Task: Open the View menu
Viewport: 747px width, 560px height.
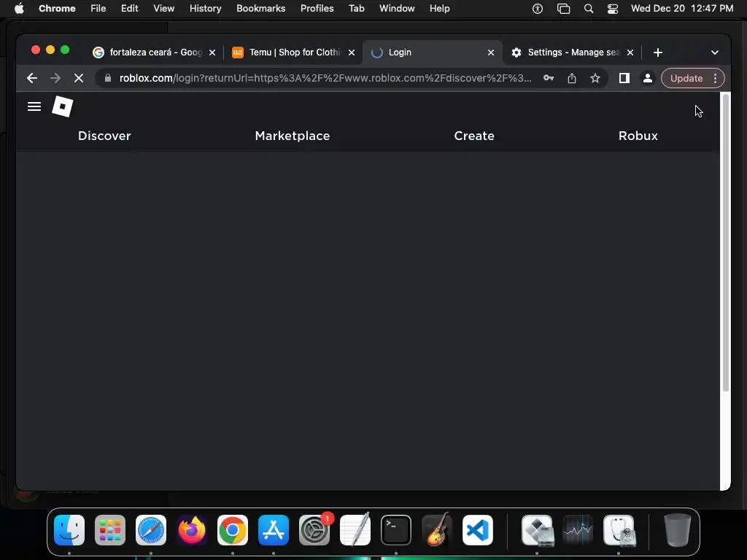Action: [164, 8]
